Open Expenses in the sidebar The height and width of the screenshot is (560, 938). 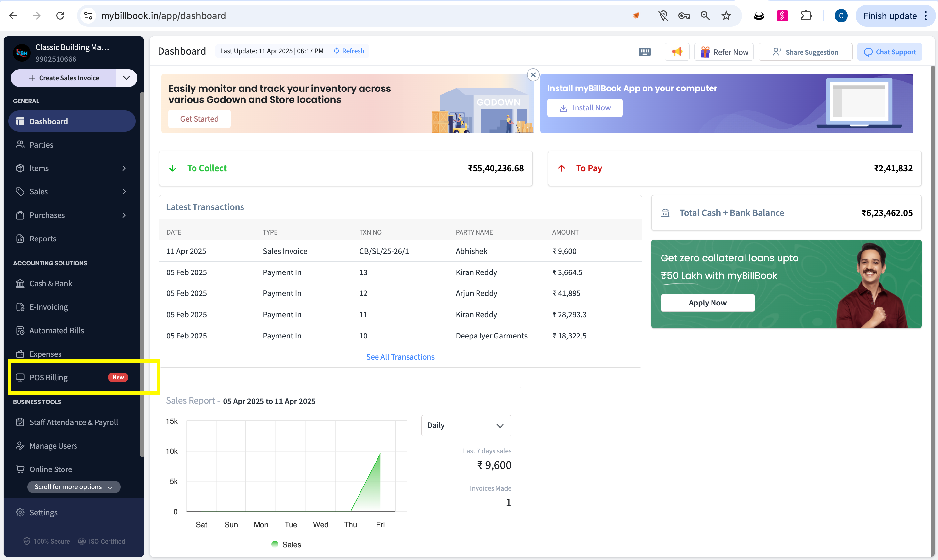(x=72, y=354)
